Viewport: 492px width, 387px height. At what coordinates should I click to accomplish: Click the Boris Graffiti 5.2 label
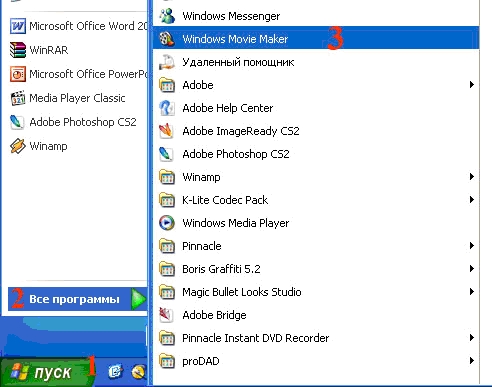(221, 269)
